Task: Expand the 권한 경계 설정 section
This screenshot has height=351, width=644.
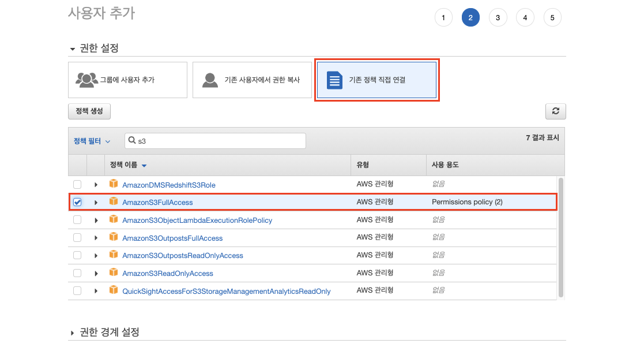Action: [x=72, y=333]
